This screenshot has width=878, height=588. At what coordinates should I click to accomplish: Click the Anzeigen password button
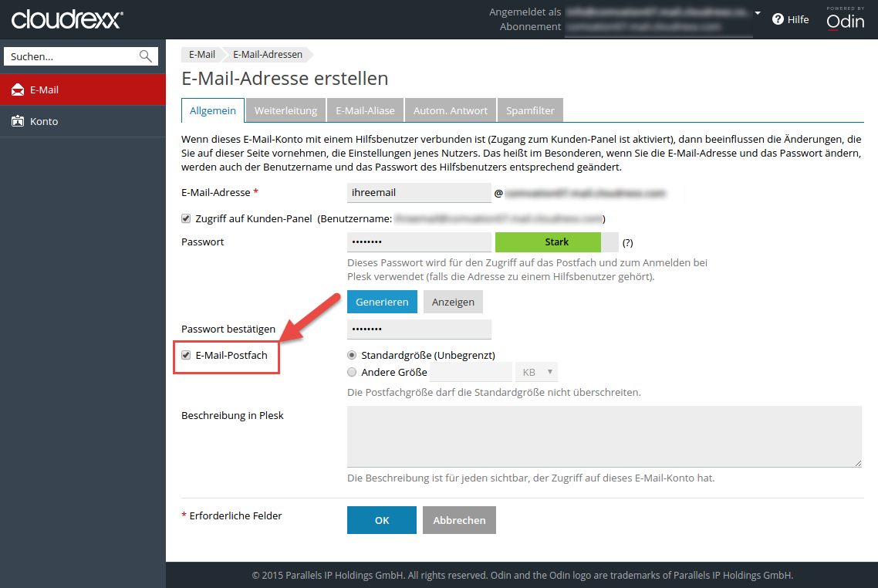pos(453,302)
